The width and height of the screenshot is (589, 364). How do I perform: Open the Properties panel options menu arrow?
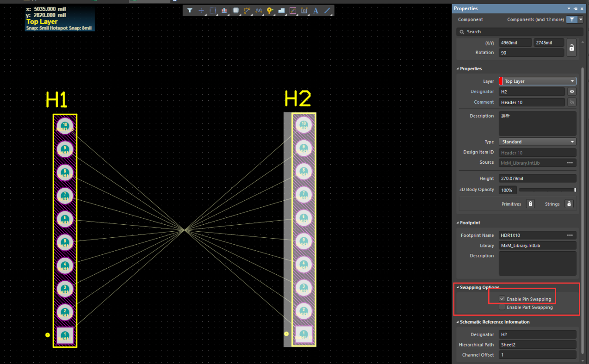click(569, 8)
